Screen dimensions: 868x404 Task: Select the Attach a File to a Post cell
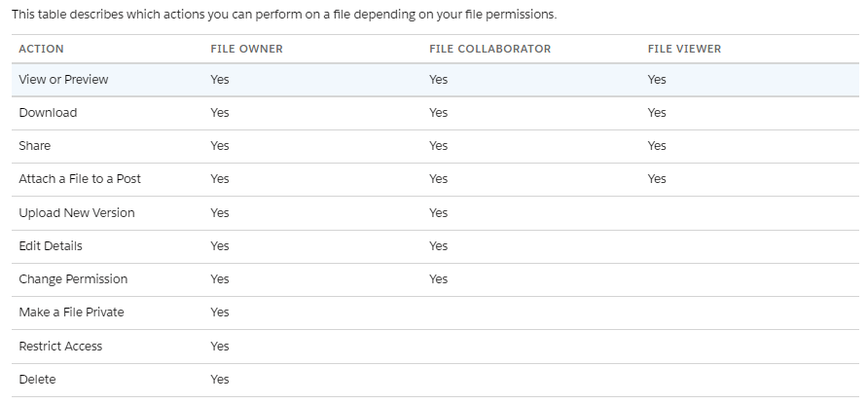[80, 179]
